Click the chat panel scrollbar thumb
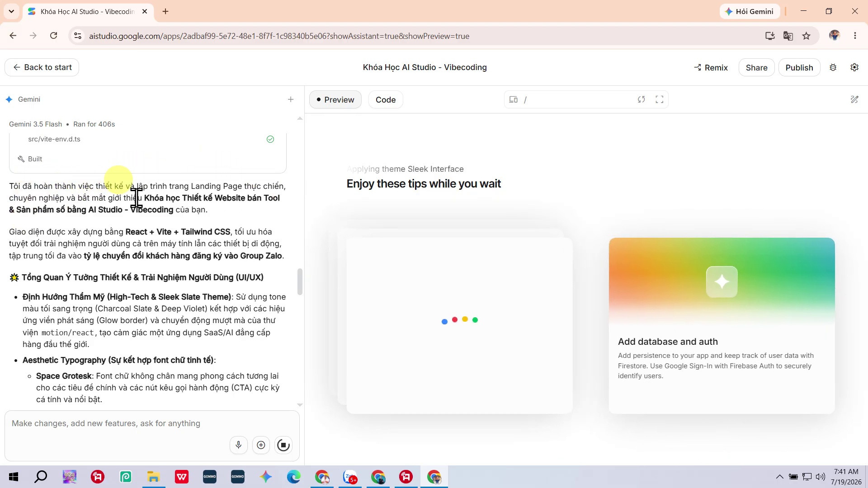This screenshot has height=488, width=868. pos(299,282)
